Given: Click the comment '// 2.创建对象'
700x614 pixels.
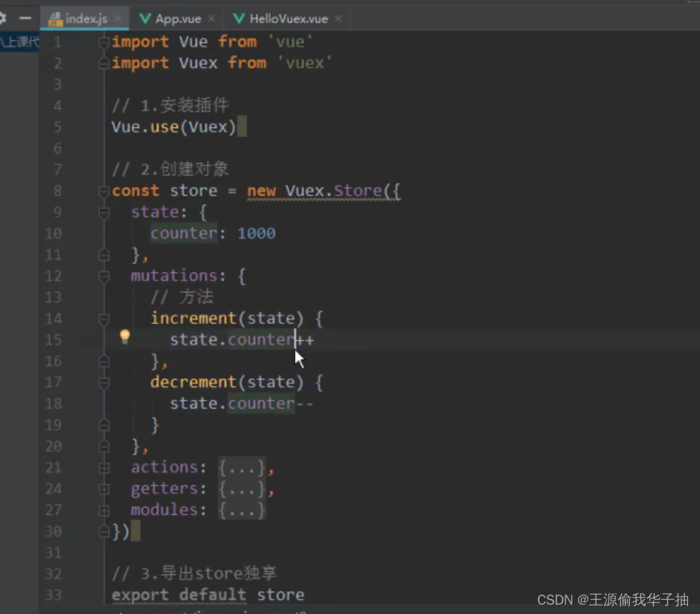Looking at the screenshot, I should coord(170,170).
